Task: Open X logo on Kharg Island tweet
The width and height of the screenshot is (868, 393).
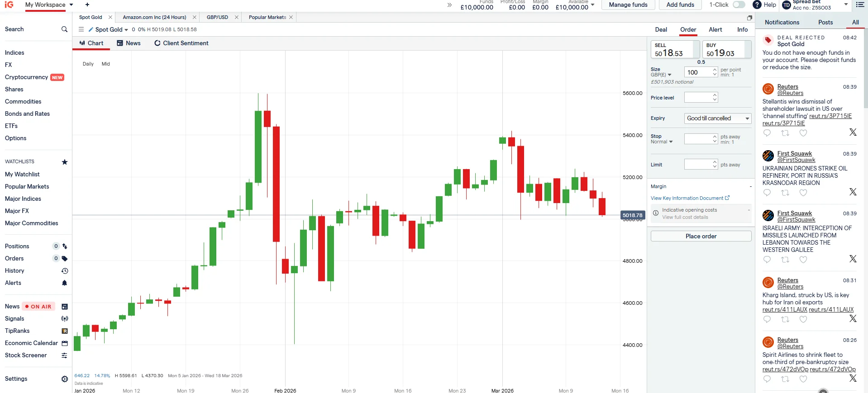Action: click(x=853, y=318)
